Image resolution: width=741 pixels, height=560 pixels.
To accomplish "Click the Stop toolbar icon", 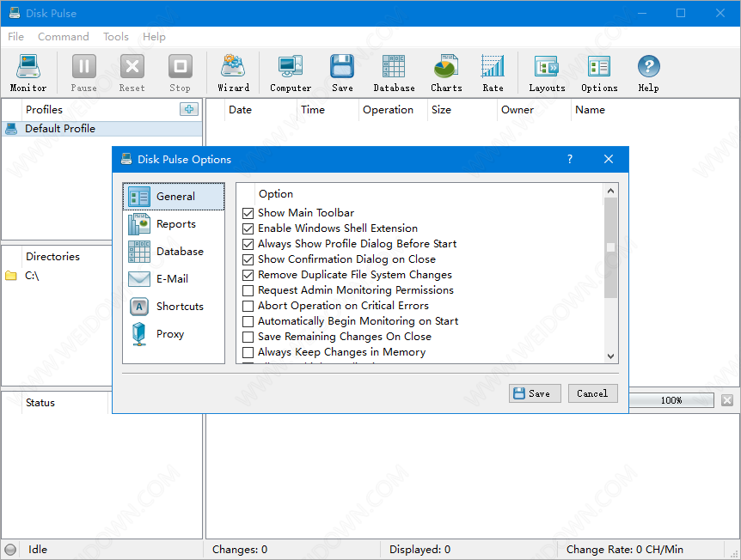I will (x=180, y=73).
